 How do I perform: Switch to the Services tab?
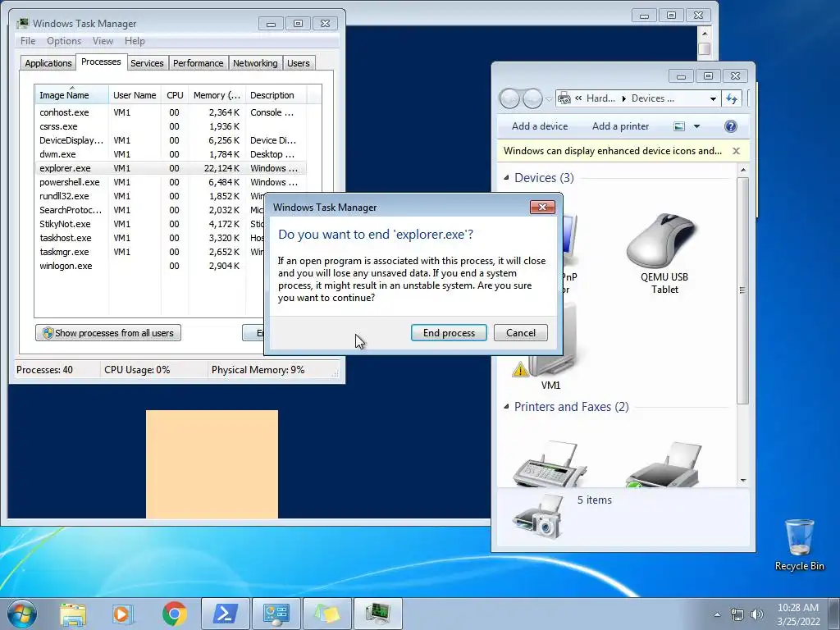(x=147, y=63)
